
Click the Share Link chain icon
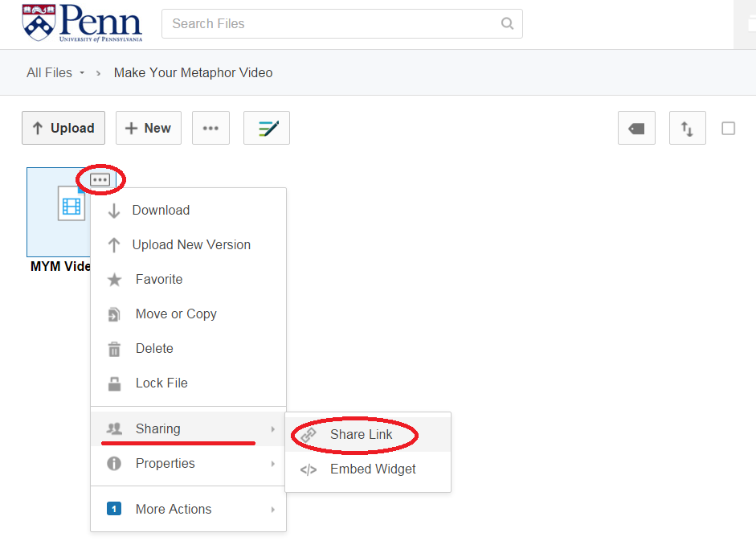click(308, 435)
